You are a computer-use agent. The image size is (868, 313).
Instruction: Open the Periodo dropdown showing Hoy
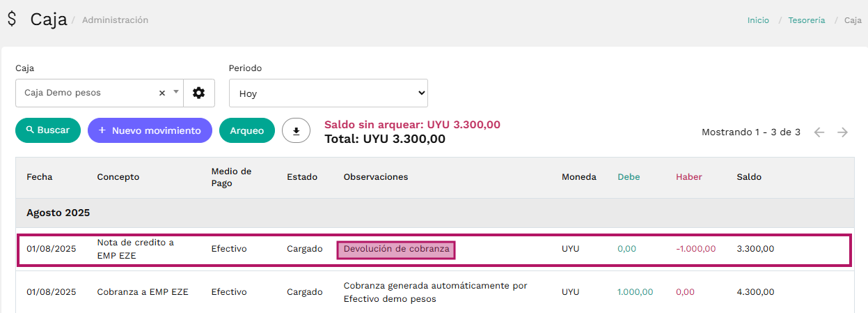click(329, 93)
